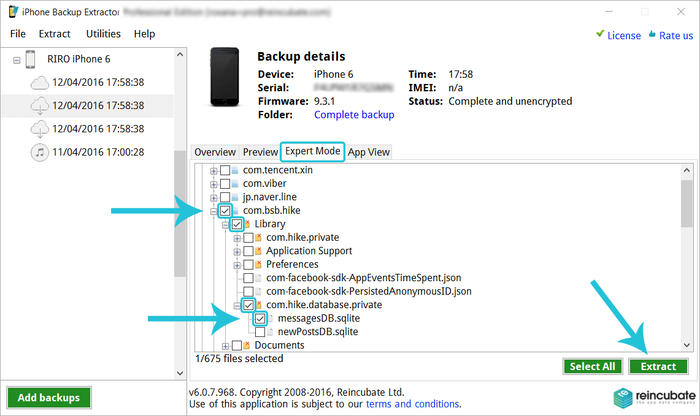Viewport: 700px width, 416px height.
Task: Check the newPostsDB.sqlite checkbox
Action: (260, 332)
